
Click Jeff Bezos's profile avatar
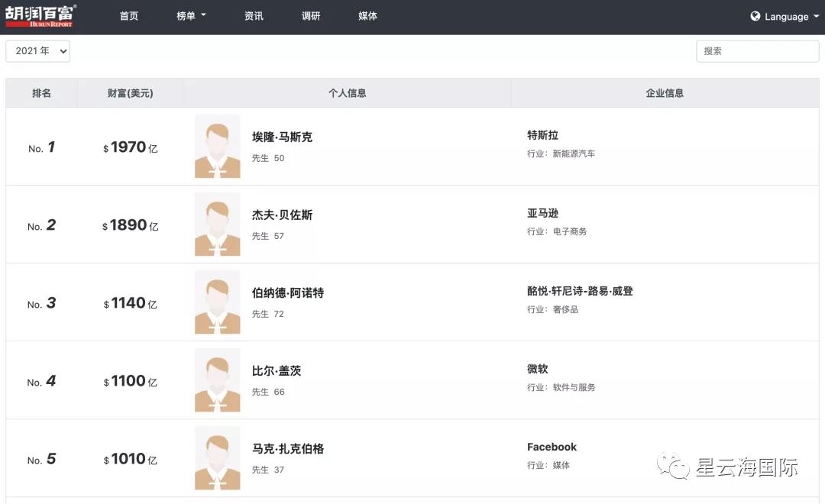(x=217, y=225)
